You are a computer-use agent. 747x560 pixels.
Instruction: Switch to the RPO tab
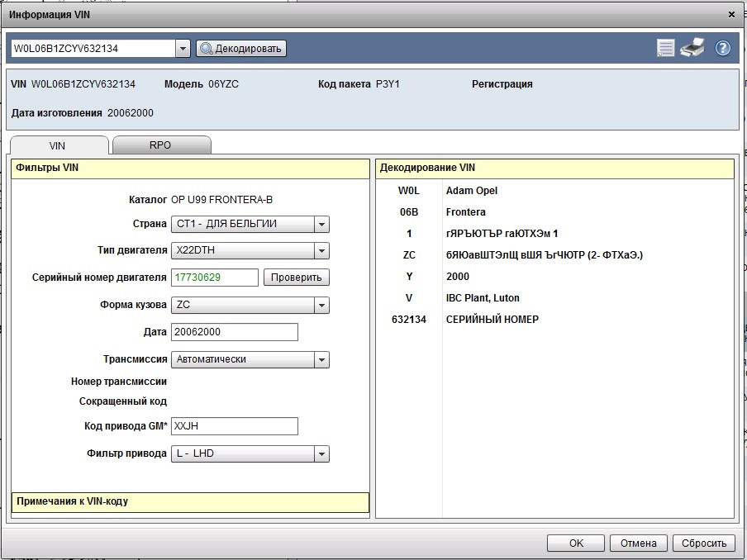[160, 145]
